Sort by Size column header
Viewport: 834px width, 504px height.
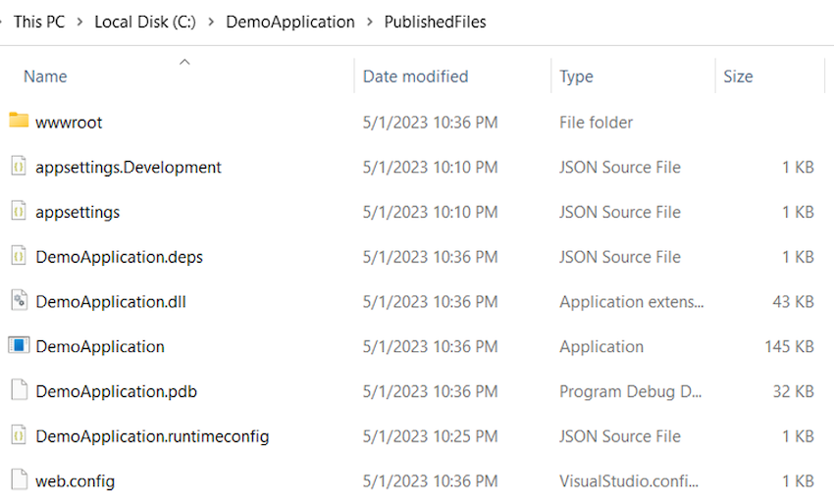coord(738,76)
